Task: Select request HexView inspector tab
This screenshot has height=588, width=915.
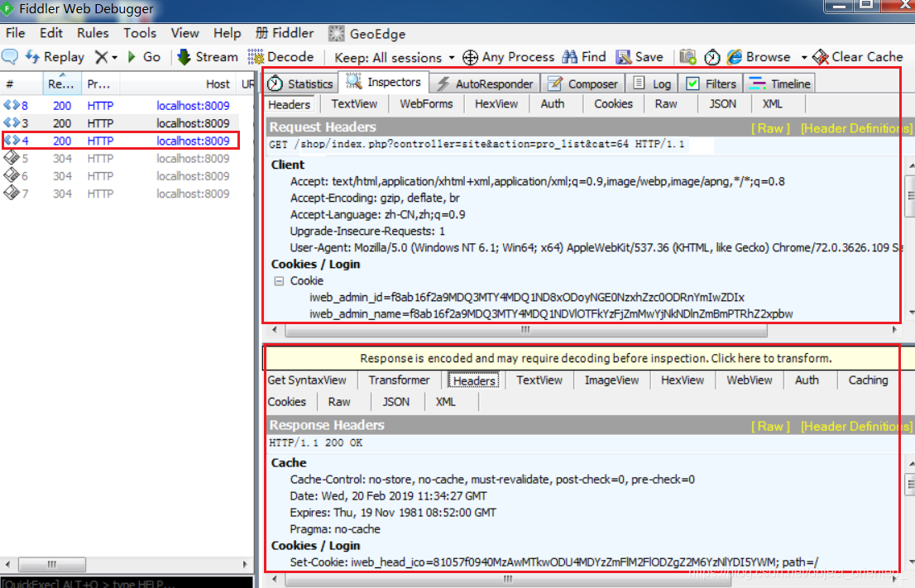Action: (496, 104)
